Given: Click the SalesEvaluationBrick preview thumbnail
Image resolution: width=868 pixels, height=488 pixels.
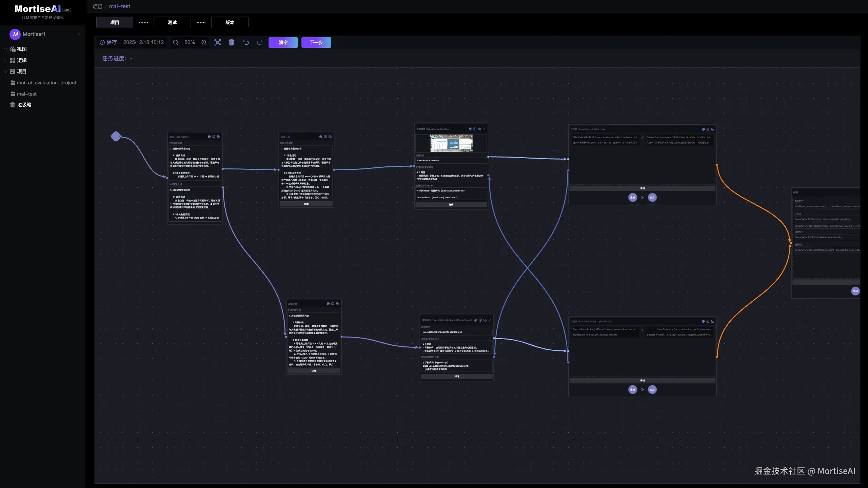Looking at the screenshot, I should pos(451,143).
